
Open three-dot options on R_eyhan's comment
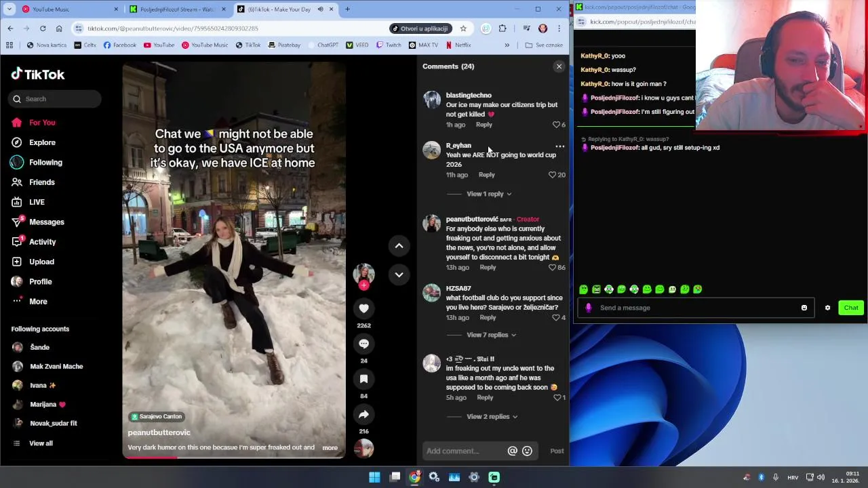pyautogui.click(x=559, y=146)
